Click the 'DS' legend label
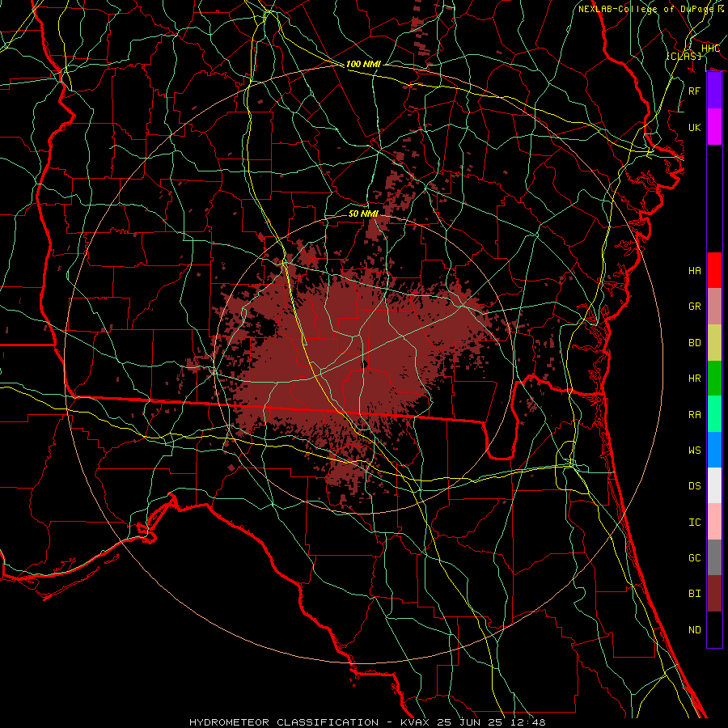This screenshot has width=728, height=728. [695, 486]
